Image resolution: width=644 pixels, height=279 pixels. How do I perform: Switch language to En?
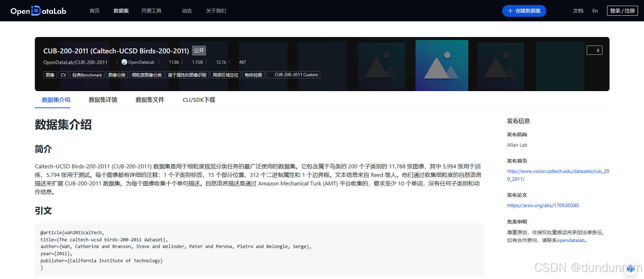point(595,11)
